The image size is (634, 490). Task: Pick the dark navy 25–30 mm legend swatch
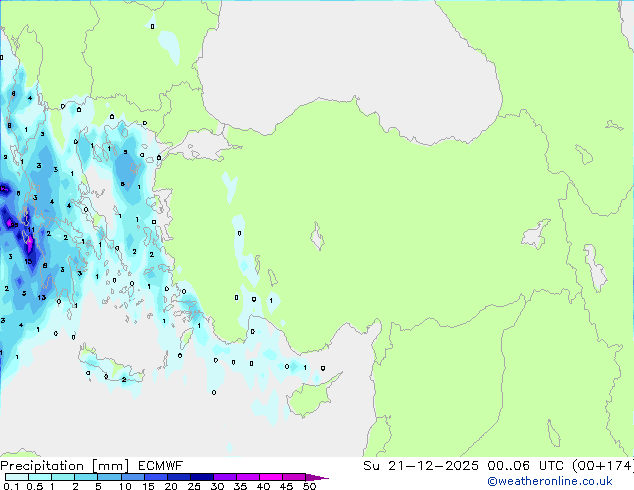[x=204, y=477]
